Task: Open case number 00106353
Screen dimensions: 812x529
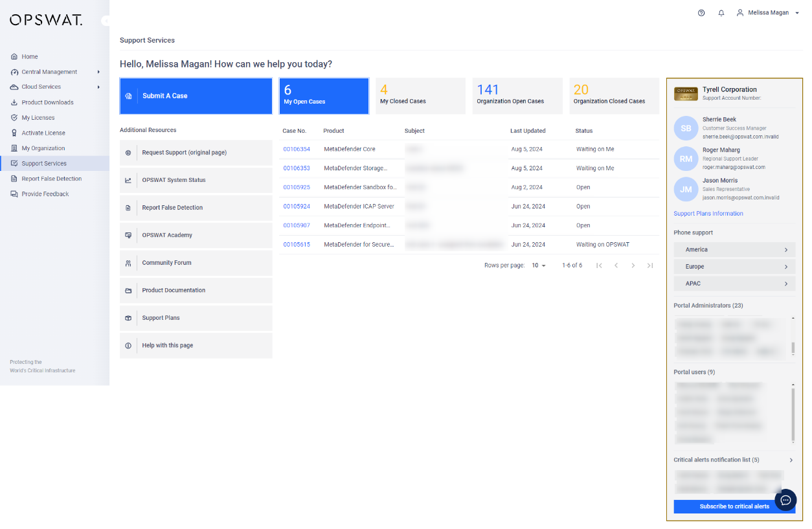Action: 297,168
